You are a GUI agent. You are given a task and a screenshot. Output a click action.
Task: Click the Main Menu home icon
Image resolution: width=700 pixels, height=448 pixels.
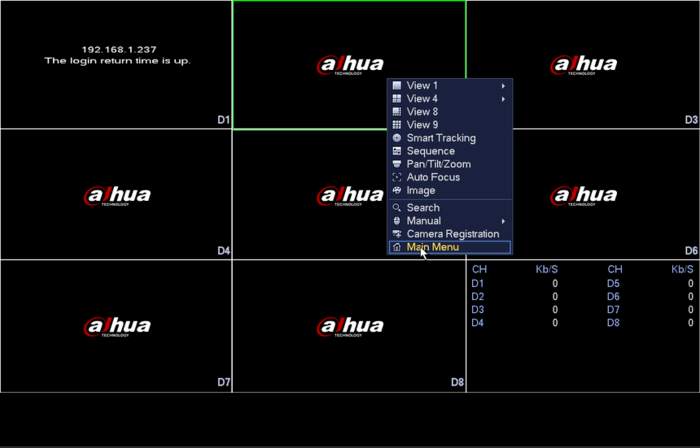pos(396,247)
